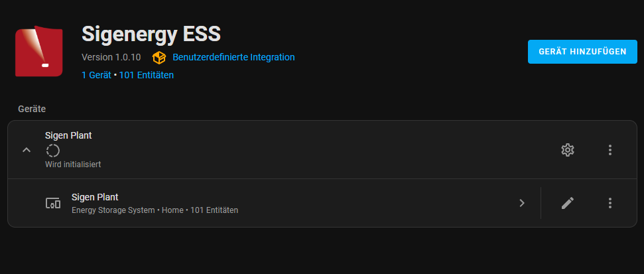Click the initializing spinner icon

52,151
